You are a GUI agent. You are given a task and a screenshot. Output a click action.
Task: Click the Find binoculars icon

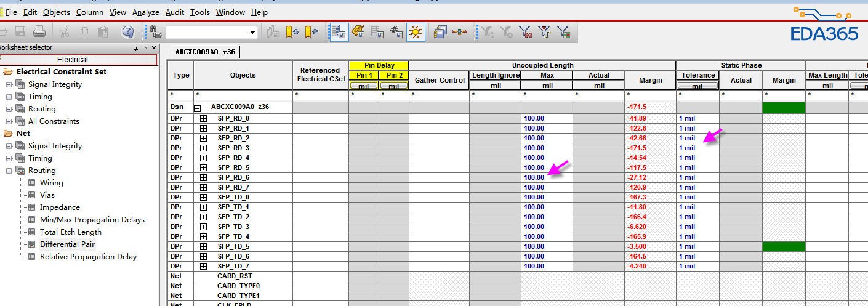pos(156,32)
